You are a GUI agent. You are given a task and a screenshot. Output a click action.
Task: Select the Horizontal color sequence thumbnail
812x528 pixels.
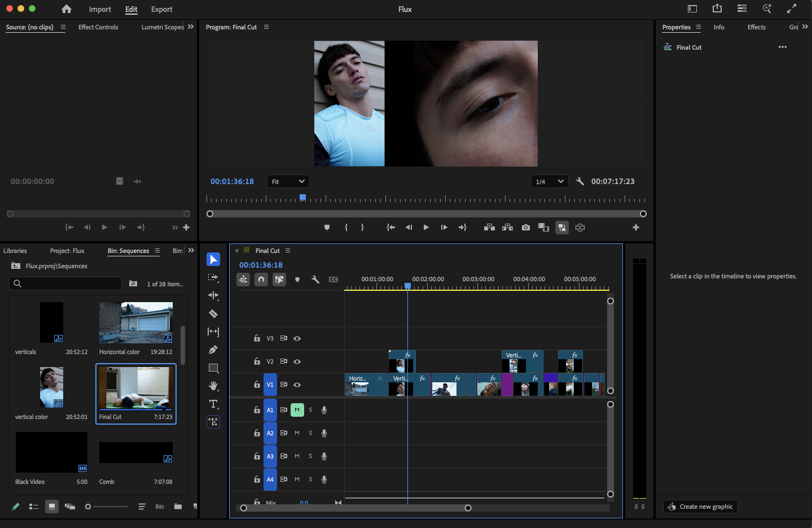(136, 322)
